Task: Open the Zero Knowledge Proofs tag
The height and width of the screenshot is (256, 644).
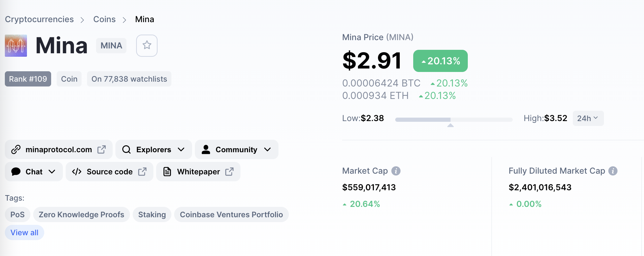Action: coord(82,214)
